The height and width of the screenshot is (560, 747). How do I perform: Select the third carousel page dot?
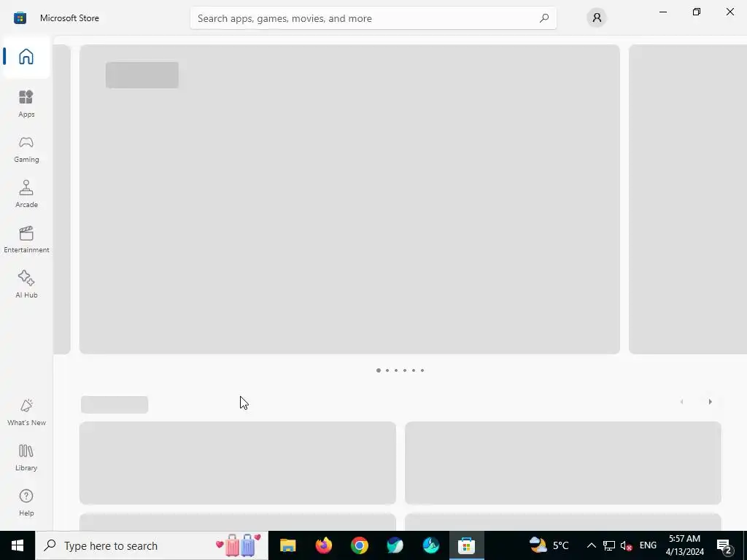[396, 370]
